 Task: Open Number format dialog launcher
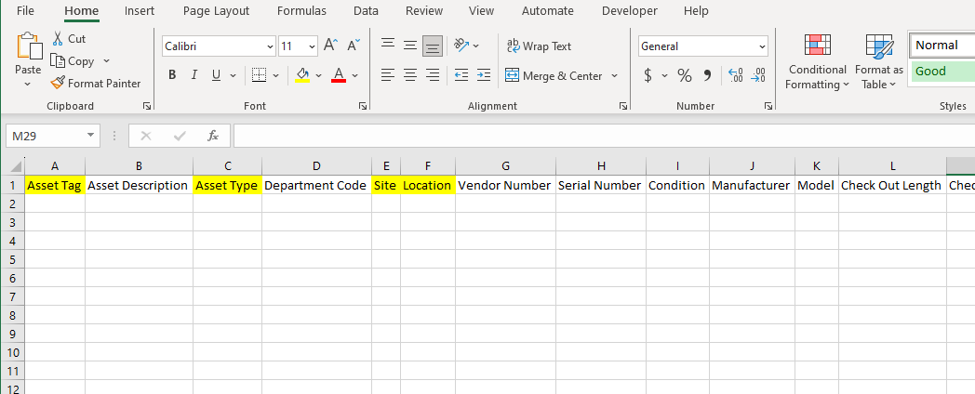[x=769, y=106]
